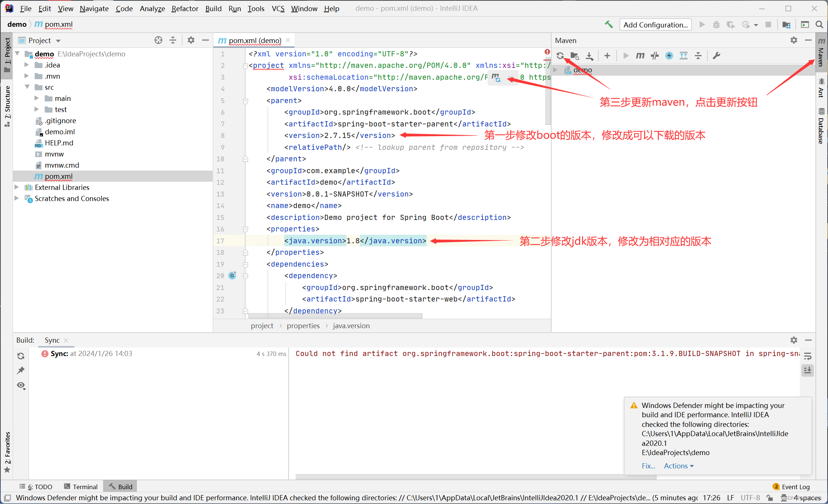Image resolution: width=828 pixels, height=504 pixels.
Task: Expand the .mvn folder
Action: click(27, 76)
